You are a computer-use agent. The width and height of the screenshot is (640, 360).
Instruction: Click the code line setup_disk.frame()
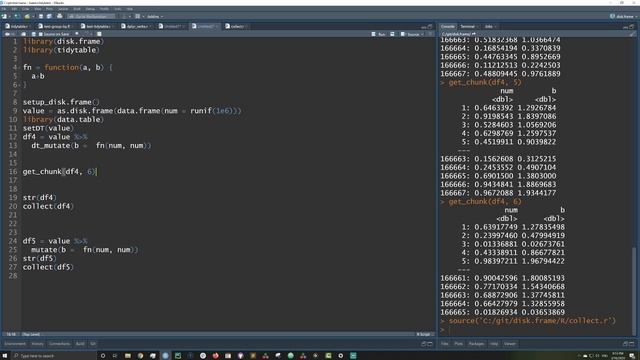[61, 102]
